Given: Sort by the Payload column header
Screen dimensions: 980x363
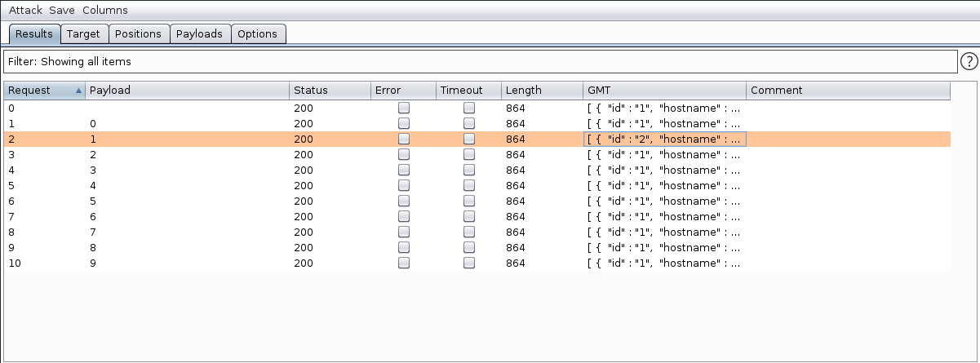Looking at the screenshot, I should pos(187,91).
